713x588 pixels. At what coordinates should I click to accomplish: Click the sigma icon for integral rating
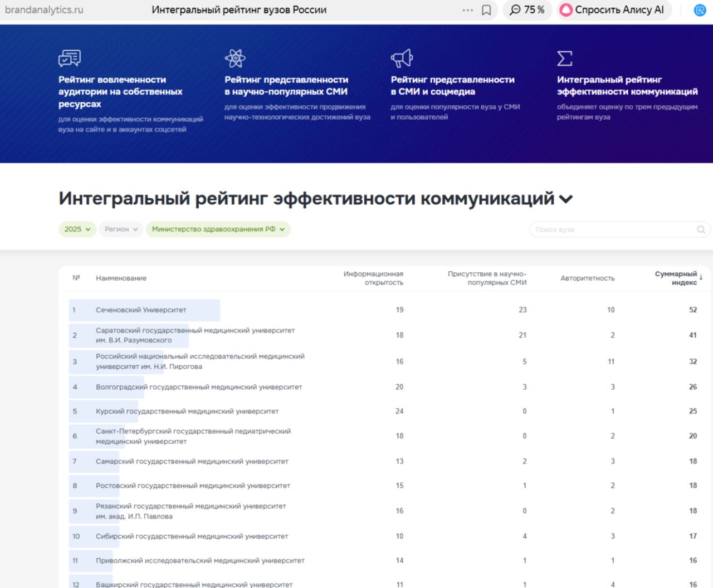click(x=565, y=58)
